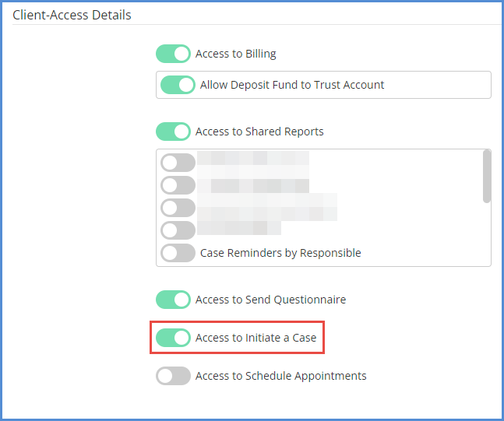Click the 'Case Reminders by Responsible' report name

[x=280, y=253]
